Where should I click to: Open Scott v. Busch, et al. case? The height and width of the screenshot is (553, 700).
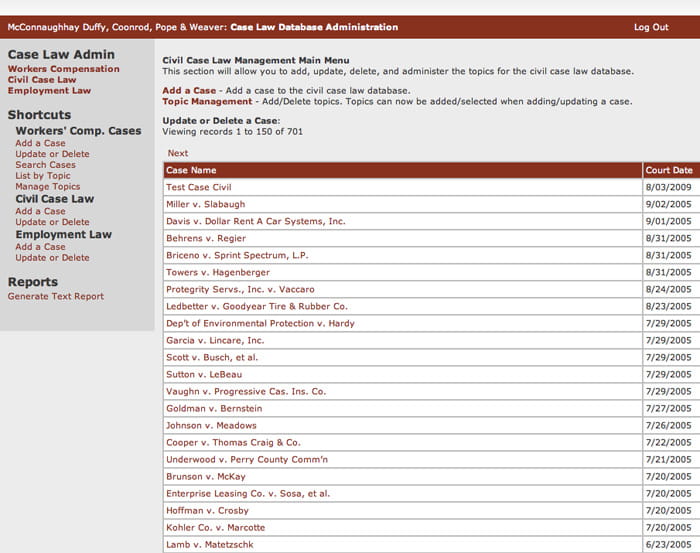(212, 358)
